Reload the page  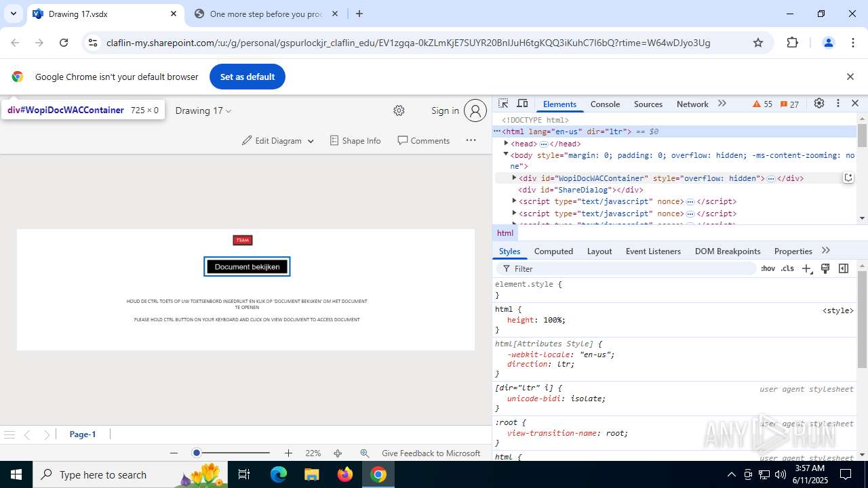click(64, 43)
